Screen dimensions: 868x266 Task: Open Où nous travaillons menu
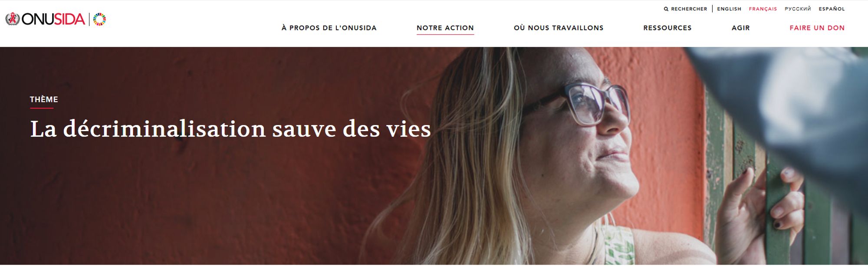coord(559,28)
